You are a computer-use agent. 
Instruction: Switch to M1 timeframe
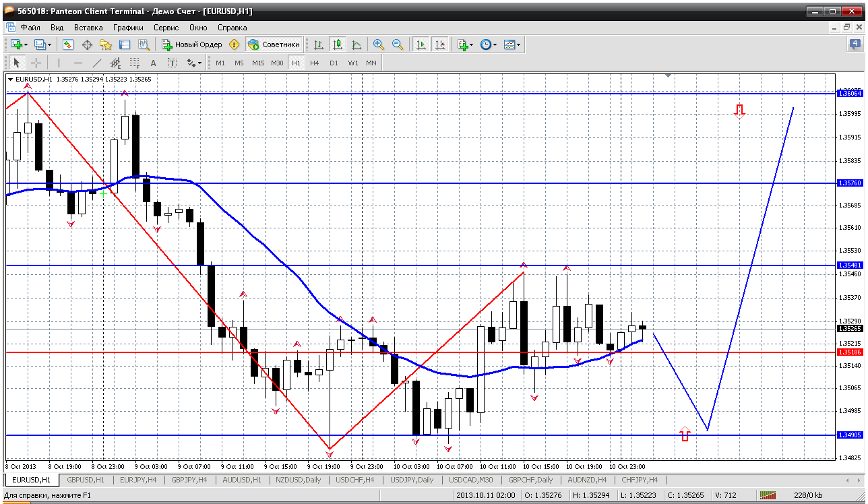[x=220, y=63]
